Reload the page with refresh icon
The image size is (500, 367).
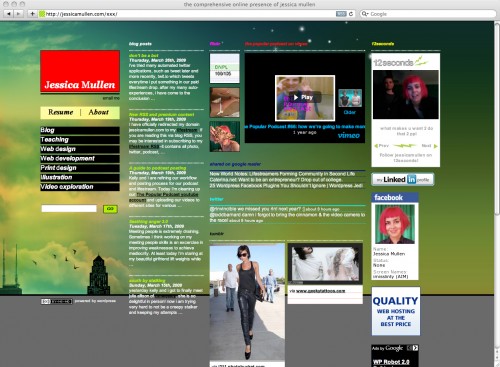(x=351, y=14)
